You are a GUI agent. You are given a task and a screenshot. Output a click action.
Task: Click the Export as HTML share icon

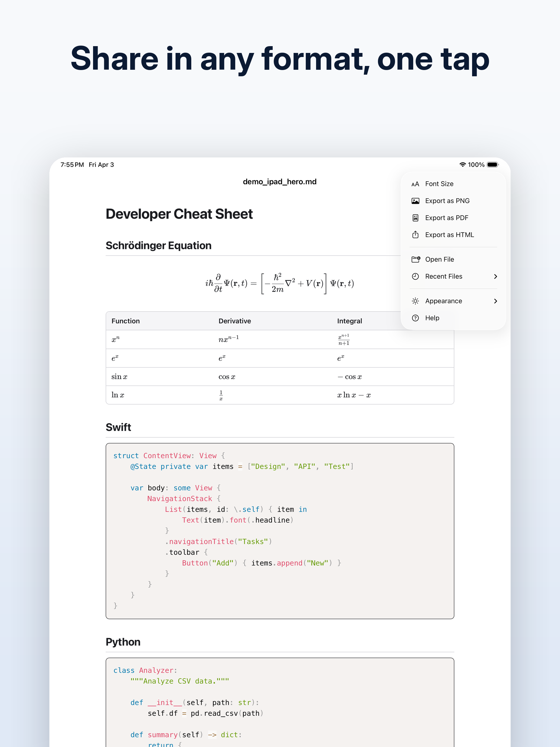415,234
